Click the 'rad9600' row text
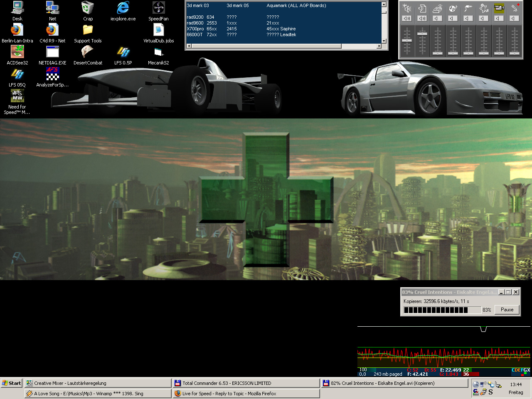 [x=233, y=23]
